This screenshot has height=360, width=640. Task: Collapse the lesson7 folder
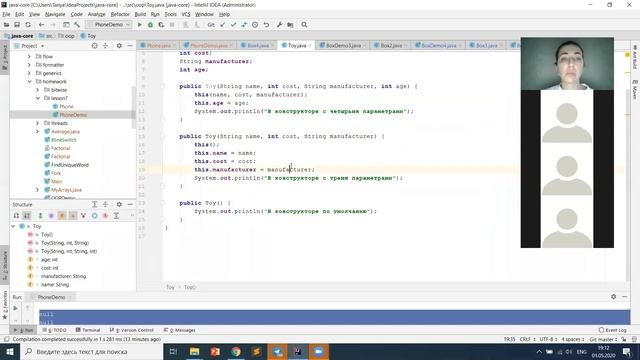(38, 98)
